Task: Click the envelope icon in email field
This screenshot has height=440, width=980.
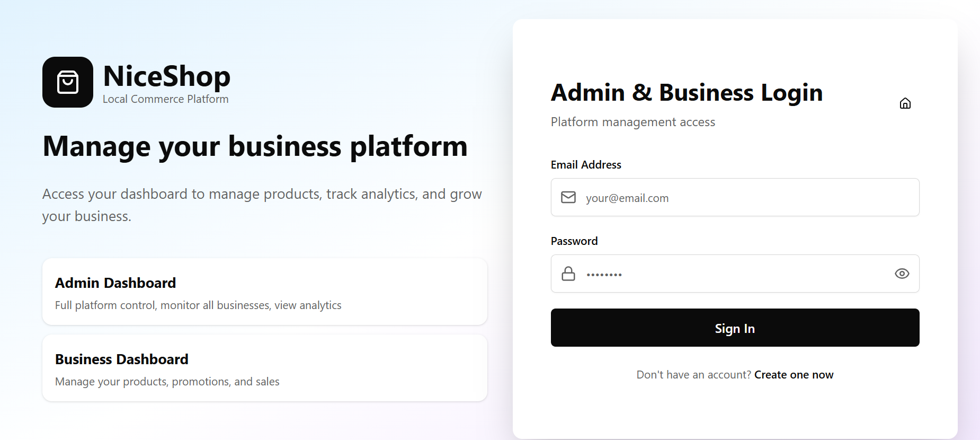Action: pyautogui.click(x=568, y=197)
